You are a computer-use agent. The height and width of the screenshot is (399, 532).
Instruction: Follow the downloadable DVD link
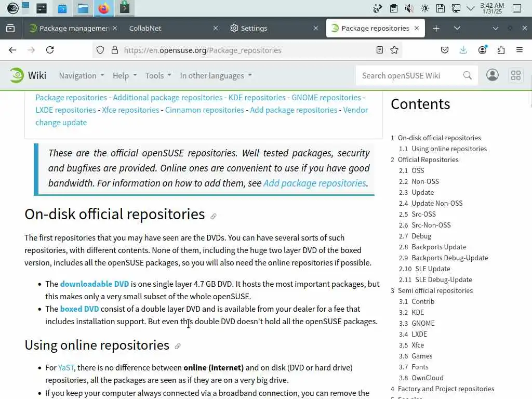point(95,284)
